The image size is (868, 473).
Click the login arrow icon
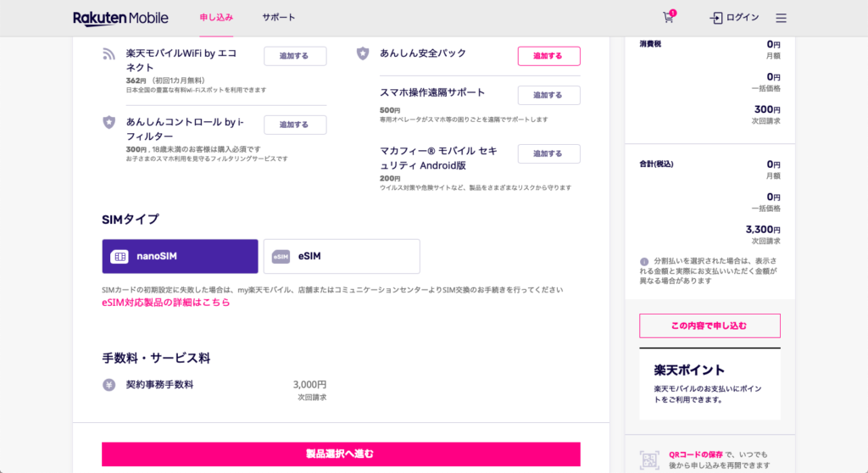(x=715, y=18)
